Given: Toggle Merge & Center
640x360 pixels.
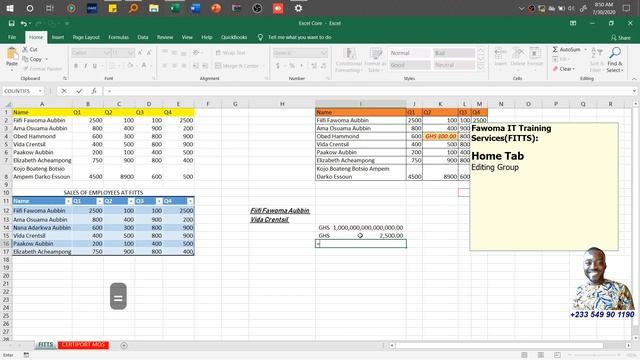Looking at the screenshot, I should (x=237, y=66).
